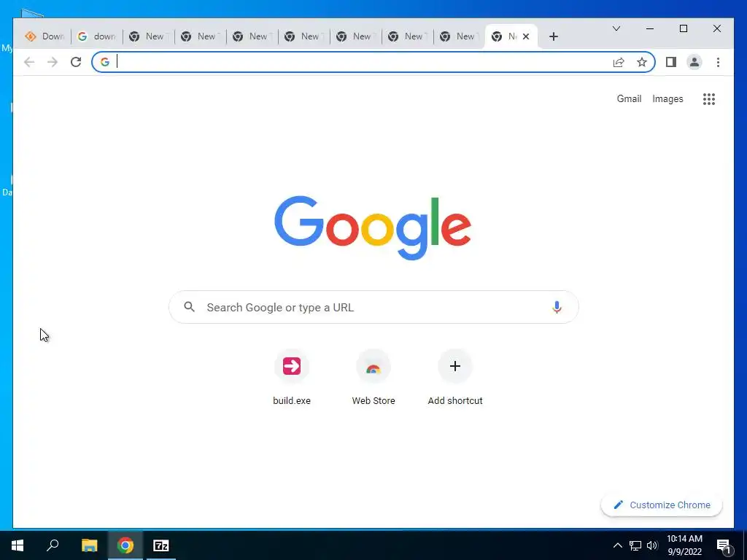Open the build.exe shortcut
Screen dimensions: 747x560
pos(292,378)
